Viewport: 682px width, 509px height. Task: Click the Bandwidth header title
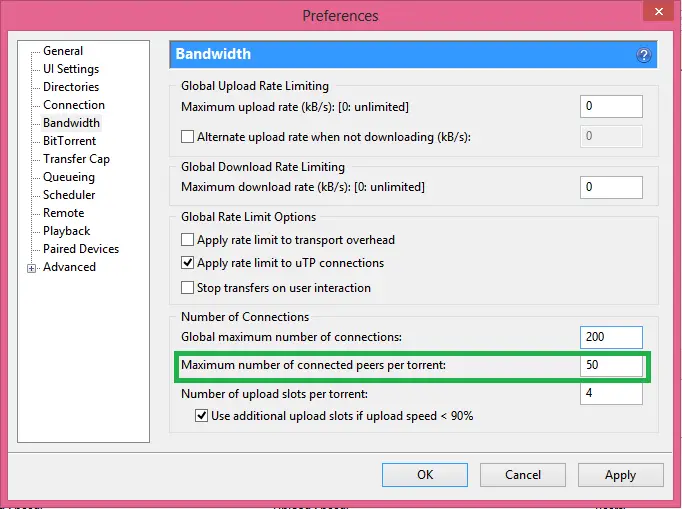pyautogui.click(x=213, y=54)
